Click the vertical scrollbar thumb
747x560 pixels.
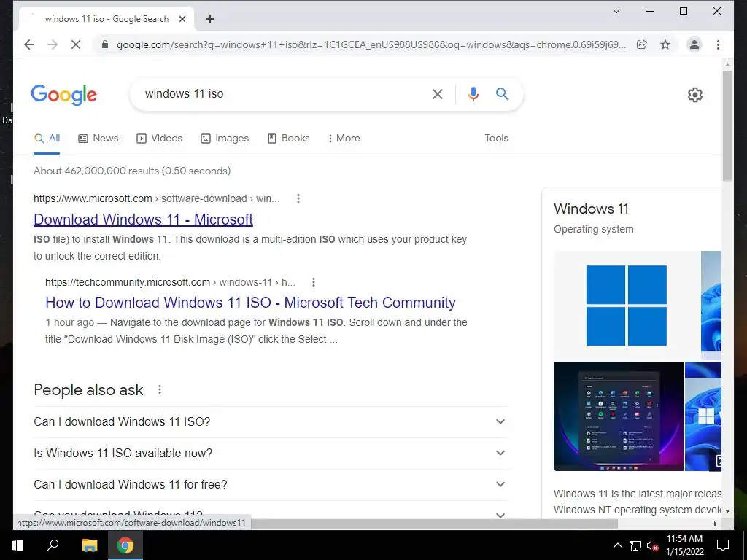(x=727, y=125)
